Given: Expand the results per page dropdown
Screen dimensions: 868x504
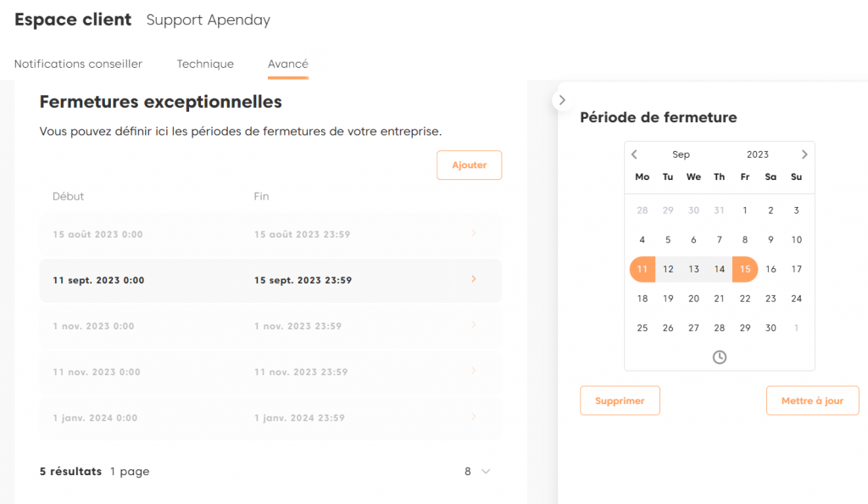Looking at the screenshot, I should pyautogui.click(x=478, y=472).
